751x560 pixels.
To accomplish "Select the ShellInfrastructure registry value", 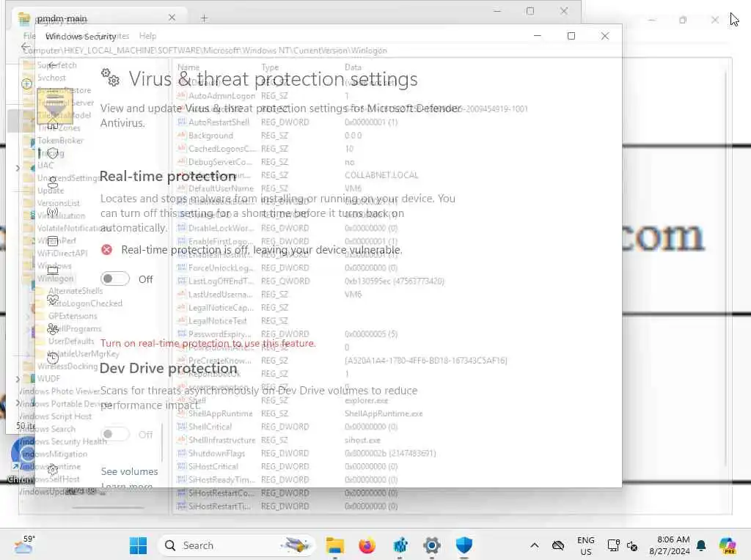I will click(221, 440).
